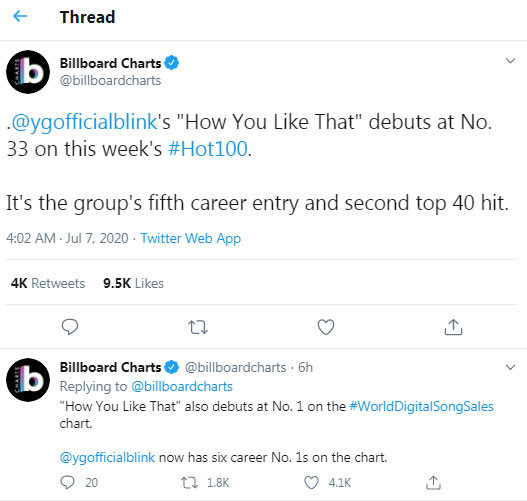Go back using the arrow beside Thread
The image size is (527, 501).
pyautogui.click(x=20, y=16)
